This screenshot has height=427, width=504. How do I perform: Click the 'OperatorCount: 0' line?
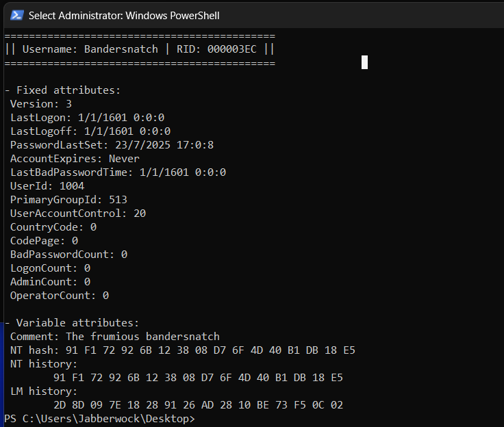(60, 296)
